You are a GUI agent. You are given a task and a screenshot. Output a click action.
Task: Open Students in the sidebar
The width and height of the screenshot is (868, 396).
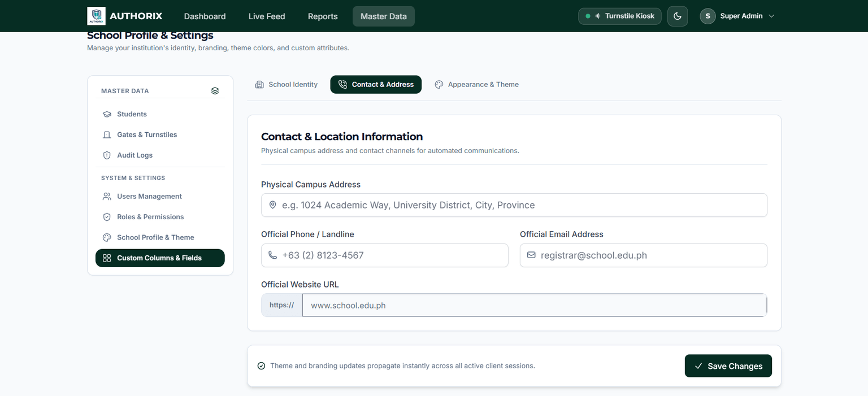(x=160, y=114)
